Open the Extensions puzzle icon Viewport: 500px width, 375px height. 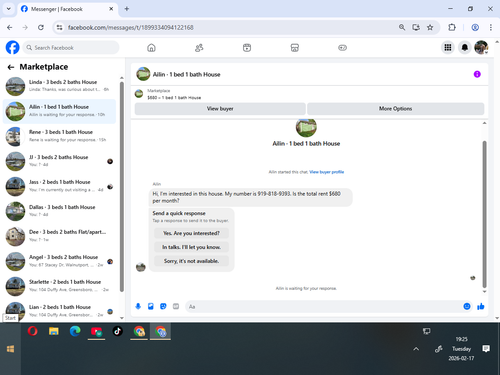pyautogui.click(x=452, y=27)
